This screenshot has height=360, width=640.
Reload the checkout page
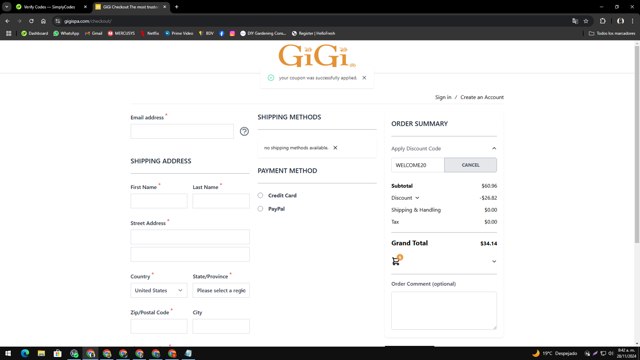pyautogui.click(x=31, y=21)
